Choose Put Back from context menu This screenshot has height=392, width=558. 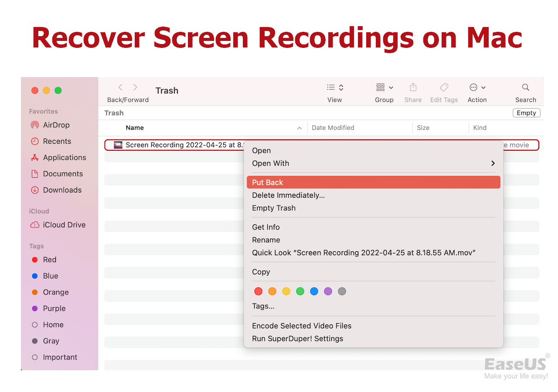pyautogui.click(x=268, y=182)
